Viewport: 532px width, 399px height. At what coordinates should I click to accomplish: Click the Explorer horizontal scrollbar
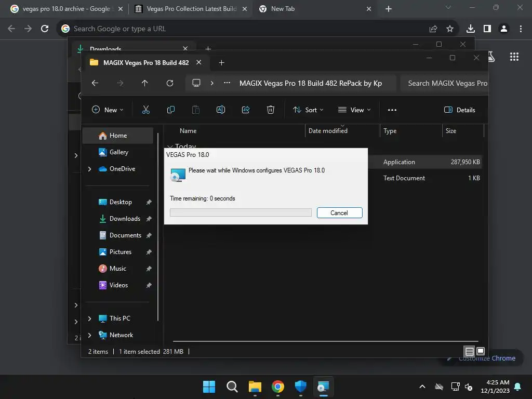click(325, 341)
